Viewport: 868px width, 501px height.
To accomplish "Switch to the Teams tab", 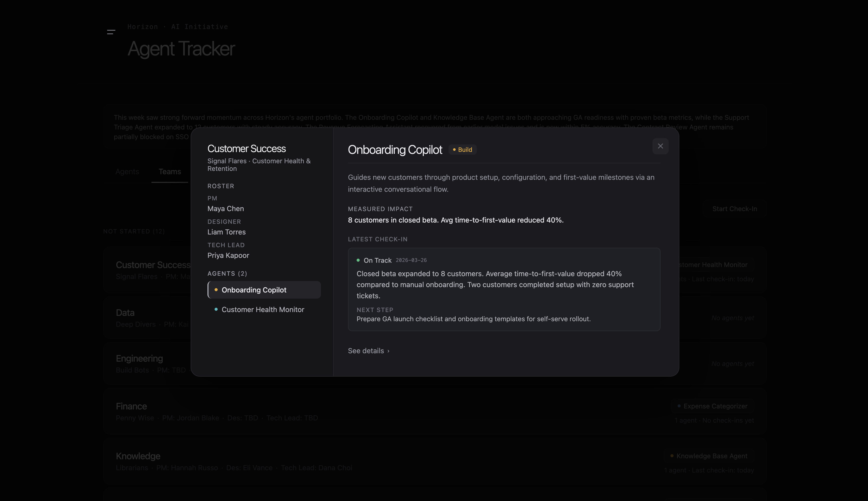I will [170, 171].
